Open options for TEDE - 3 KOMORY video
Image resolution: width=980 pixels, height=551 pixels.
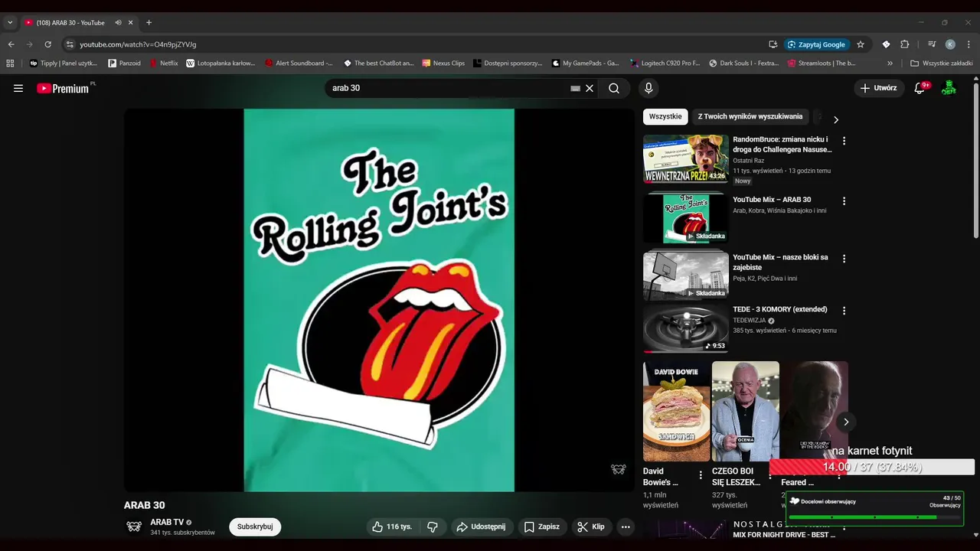(x=844, y=311)
